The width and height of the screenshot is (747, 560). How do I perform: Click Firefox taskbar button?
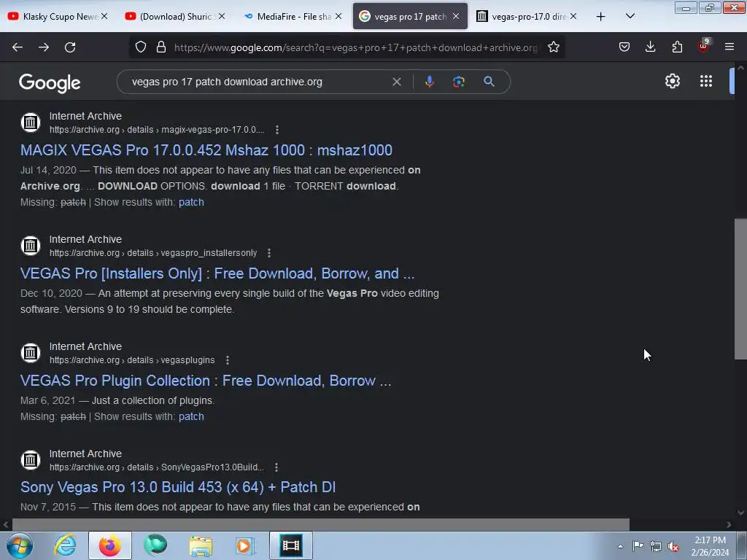pyautogui.click(x=109, y=545)
